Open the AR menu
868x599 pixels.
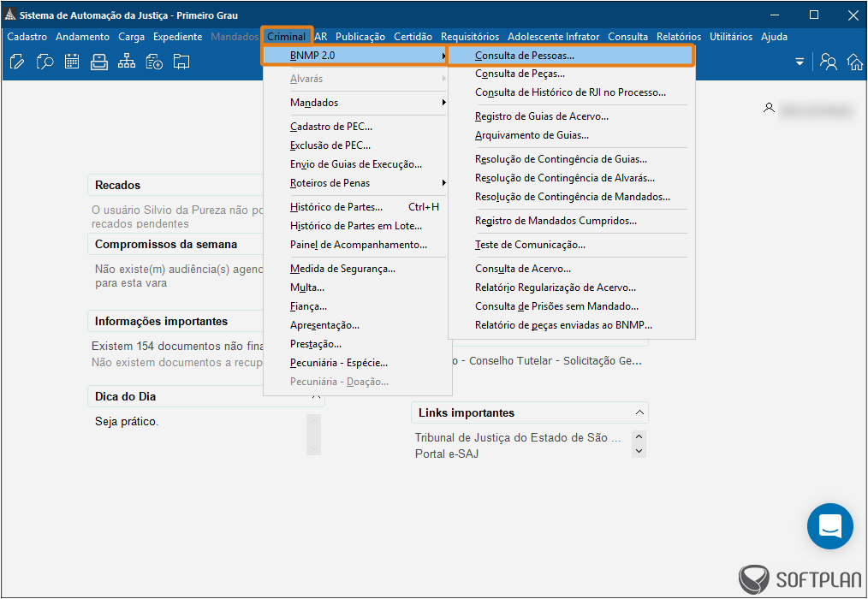point(321,37)
